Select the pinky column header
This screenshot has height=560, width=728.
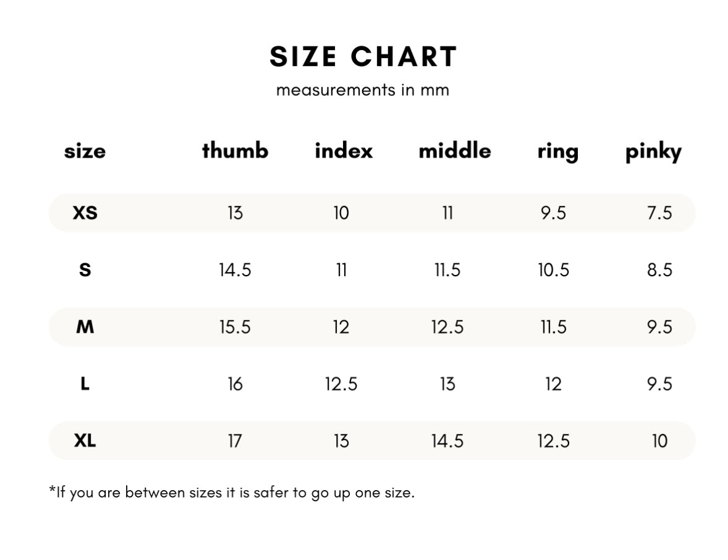coord(653,151)
